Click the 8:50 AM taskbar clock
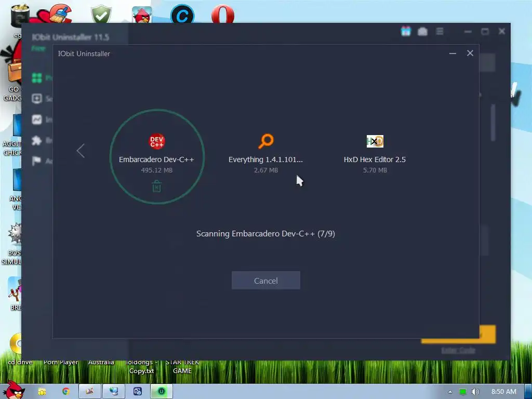 tap(504, 392)
